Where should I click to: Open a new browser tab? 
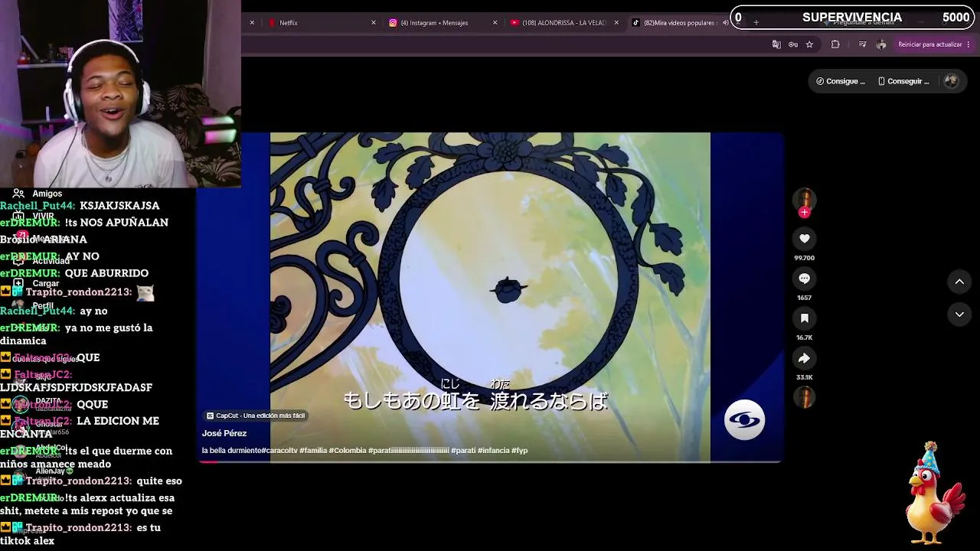tap(756, 23)
